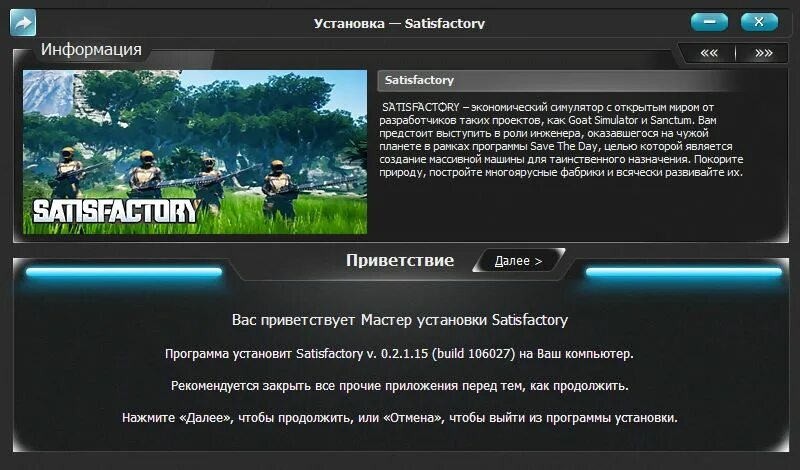
Task: Click the SATISFACTORY logo on the banner
Action: 115,211
